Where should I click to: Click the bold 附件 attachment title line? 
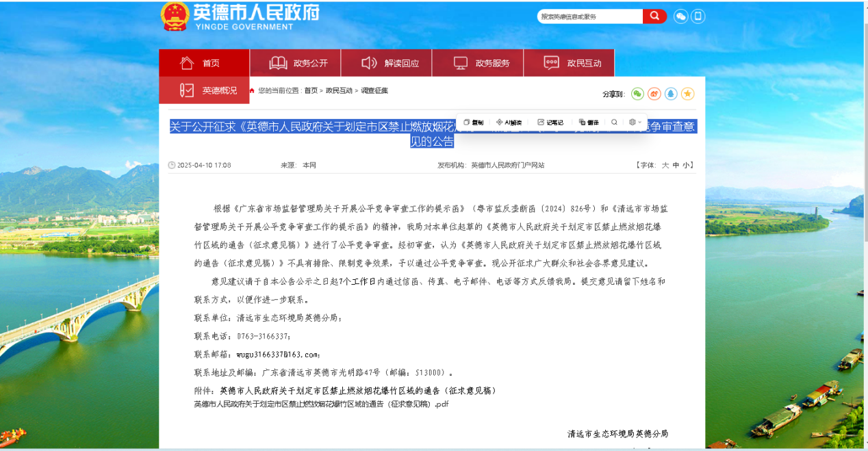point(345,390)
